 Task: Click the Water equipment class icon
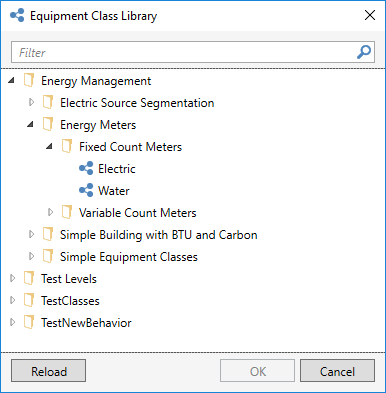[86, 190]
